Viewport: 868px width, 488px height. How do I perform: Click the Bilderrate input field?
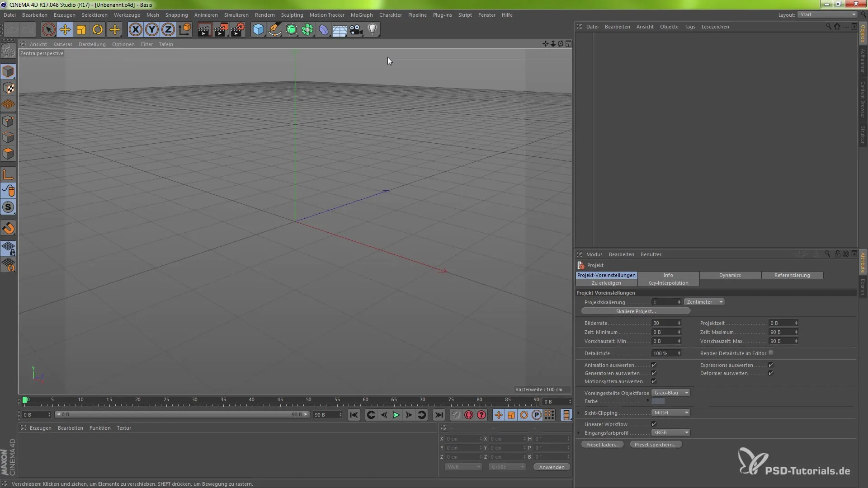click(665, 323)
